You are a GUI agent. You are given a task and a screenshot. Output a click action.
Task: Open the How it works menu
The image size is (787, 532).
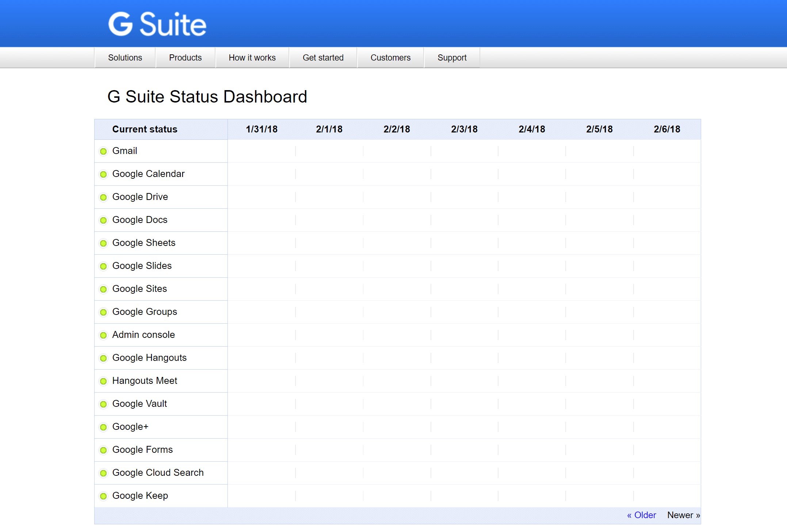point(252,58)
